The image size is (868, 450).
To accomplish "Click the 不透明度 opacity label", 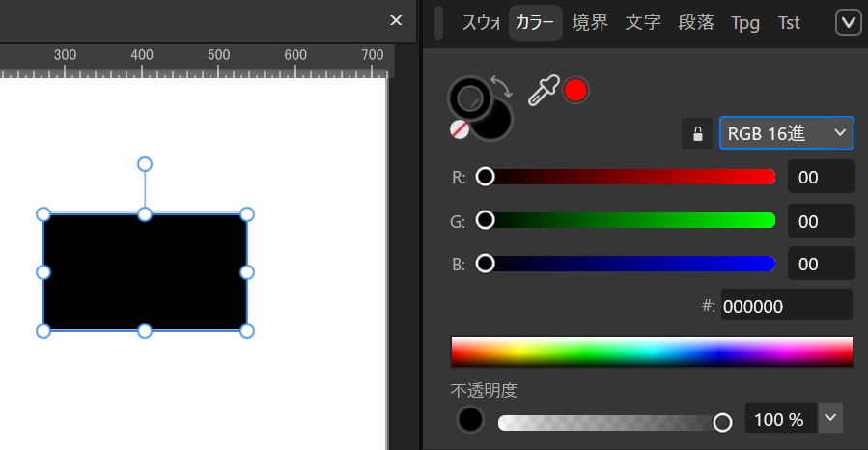I will coord(484,390).
